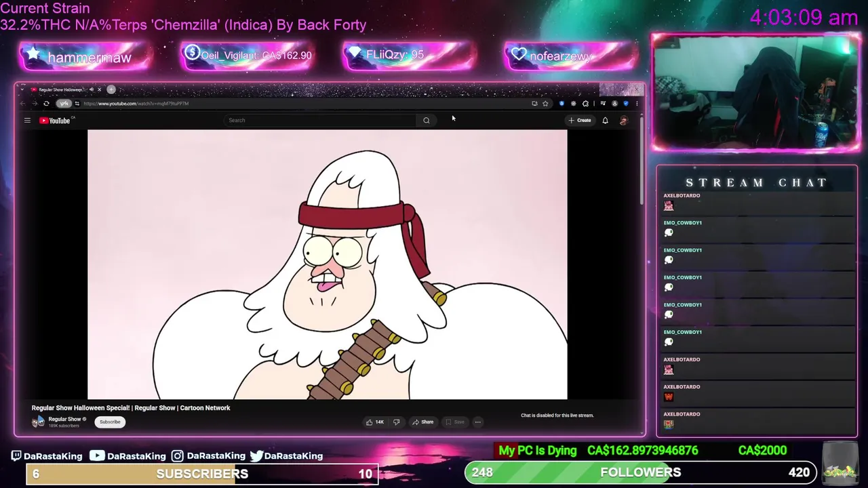The image size is (868, 488).
Task: Reload the browser page
Action: tap(46, 104)
